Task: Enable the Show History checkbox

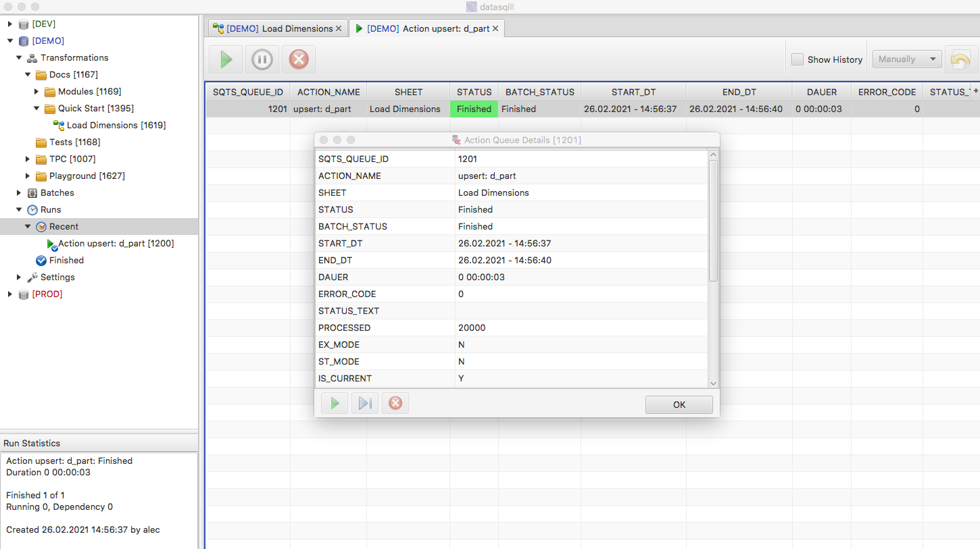Action: 798,59
